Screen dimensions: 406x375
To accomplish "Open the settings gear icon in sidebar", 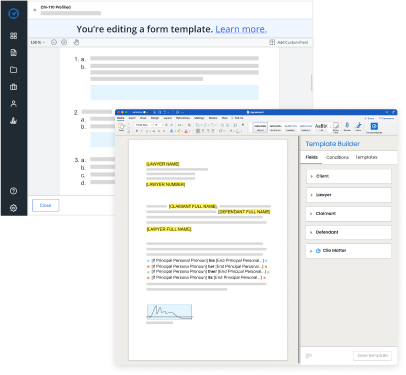I will click(x=14, y=208).
